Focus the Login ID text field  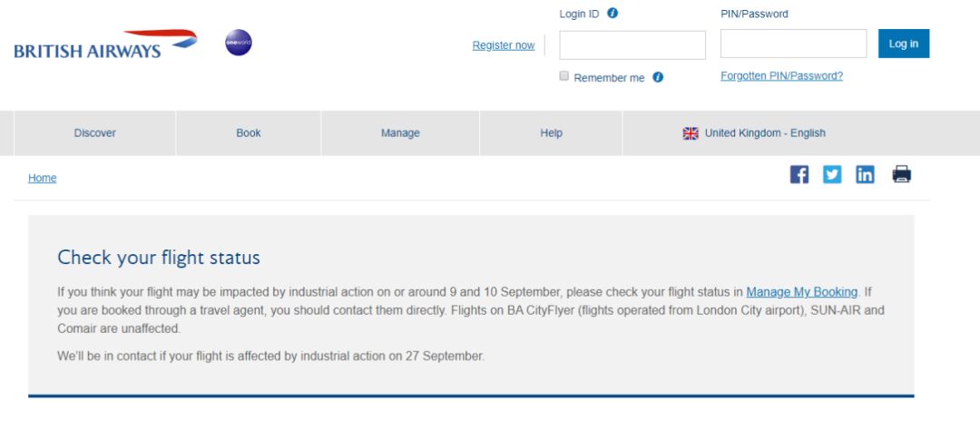click(x=632, y=45)
